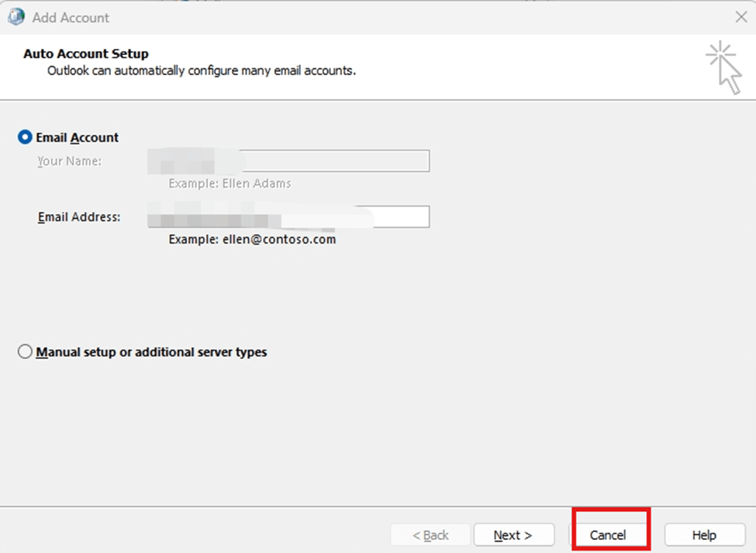
Task: Click the greyed-out Back button
Action: 430,534
